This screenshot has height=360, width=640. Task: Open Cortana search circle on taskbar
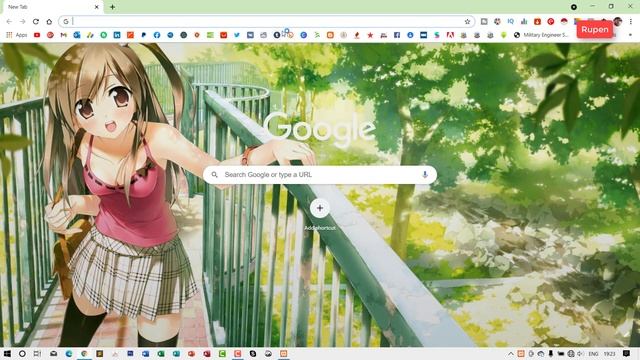(22, 353)
